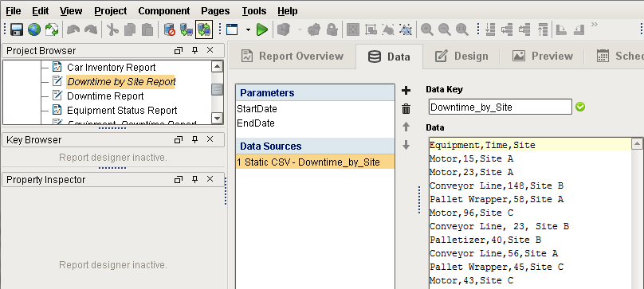Open the Project menu

[111, 11]
